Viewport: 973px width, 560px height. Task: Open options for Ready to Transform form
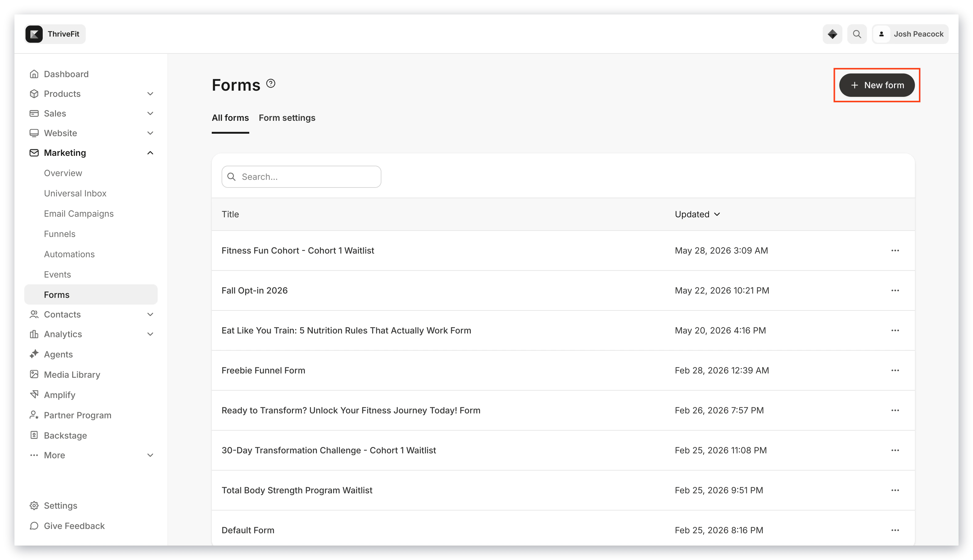[895, 410]
